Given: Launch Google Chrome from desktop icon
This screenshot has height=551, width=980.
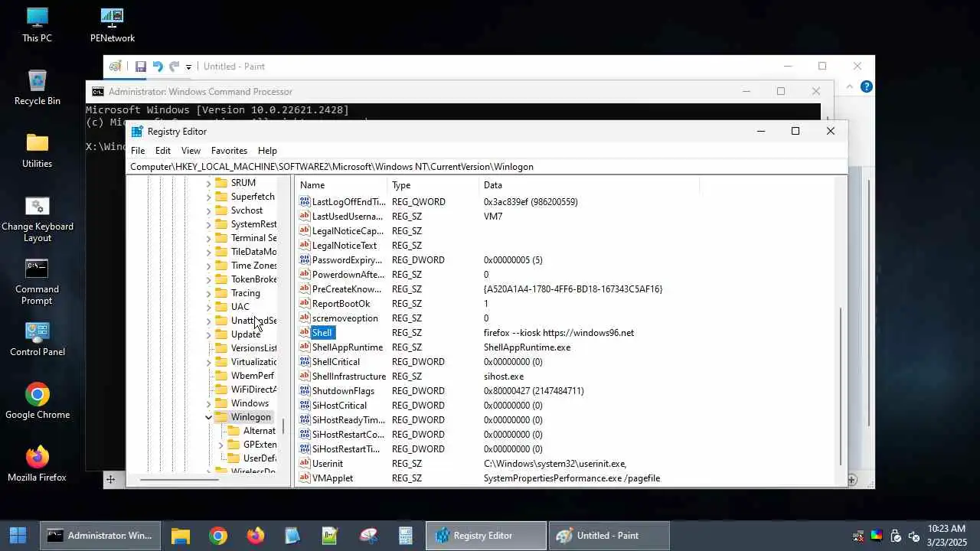Looking at the screenshot, I should 37,401.
